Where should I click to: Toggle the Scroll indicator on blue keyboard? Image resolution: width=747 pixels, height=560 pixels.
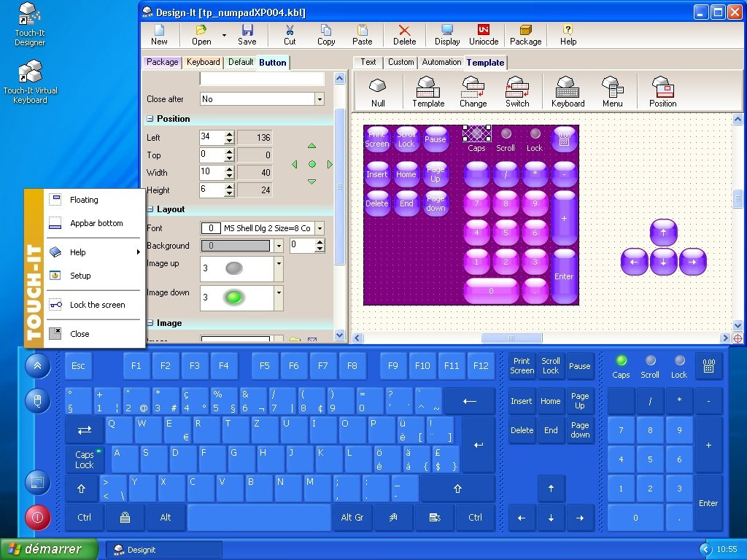click(650, 360)
